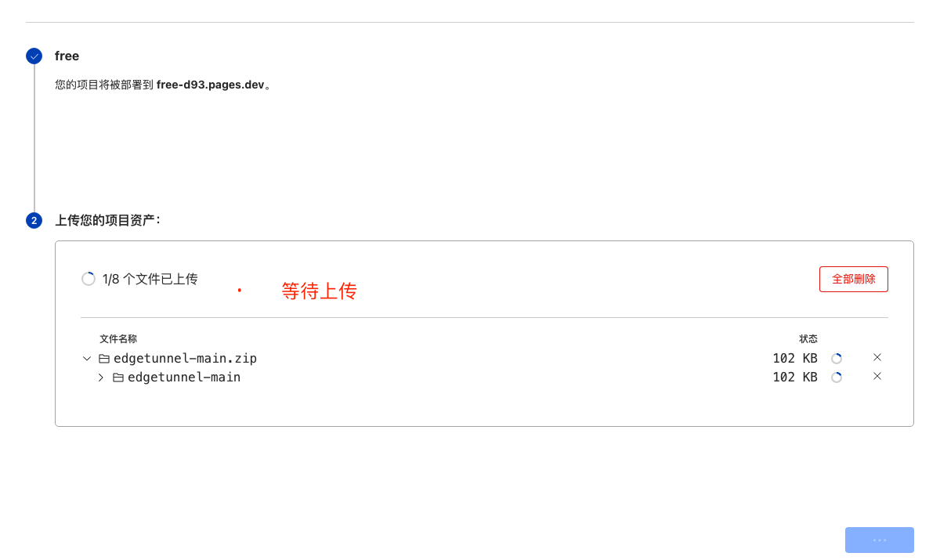Remove edgetunnel-main.zip with its X icon
Viewport: 940px width, 560px height.
coord(877,357)
